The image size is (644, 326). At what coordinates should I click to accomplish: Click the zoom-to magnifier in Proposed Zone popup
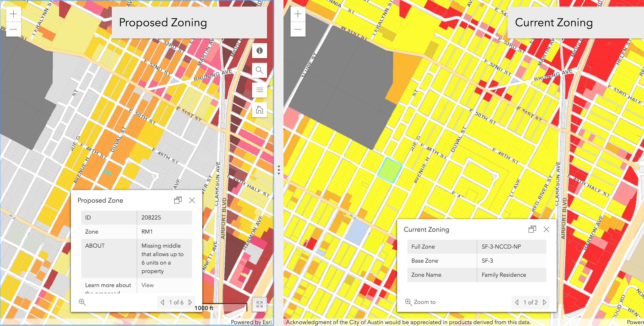[82, 302]
